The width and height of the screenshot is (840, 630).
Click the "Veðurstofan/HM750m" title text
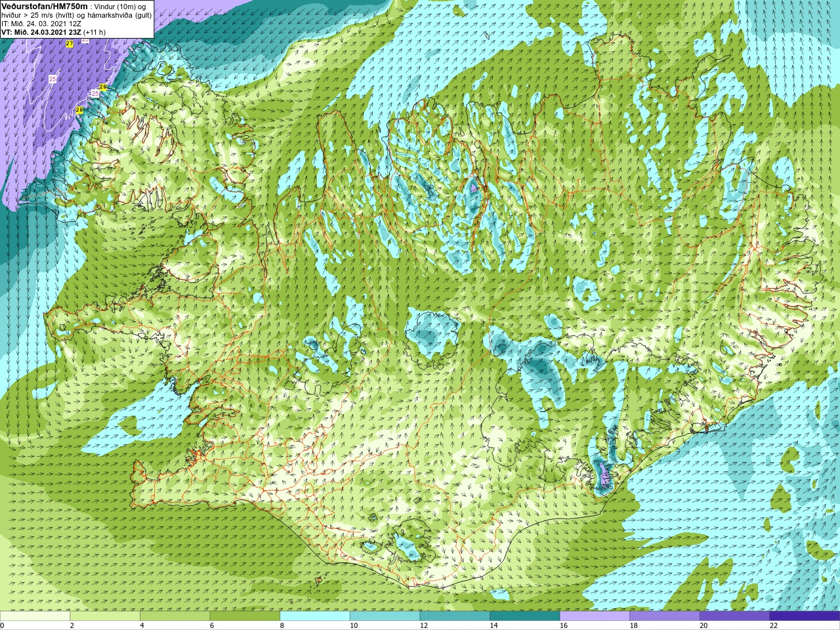coord(45,5)
